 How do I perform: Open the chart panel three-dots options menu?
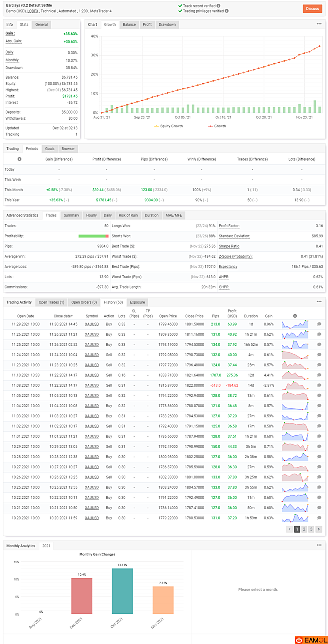pyautogui.click(x=319, y=24)
